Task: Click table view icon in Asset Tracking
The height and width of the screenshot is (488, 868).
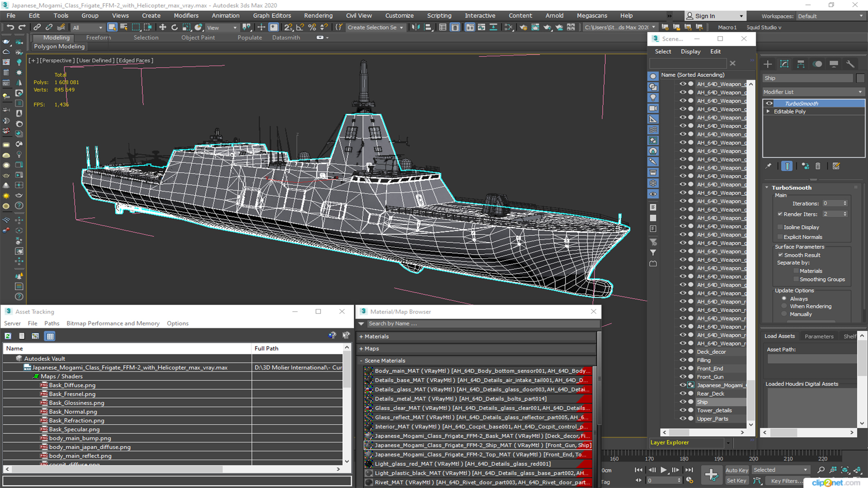Action: coord(50,336)
